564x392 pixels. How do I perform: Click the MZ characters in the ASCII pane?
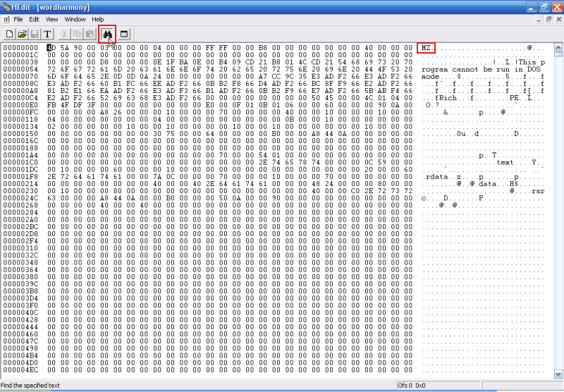(x=426, y=48)
